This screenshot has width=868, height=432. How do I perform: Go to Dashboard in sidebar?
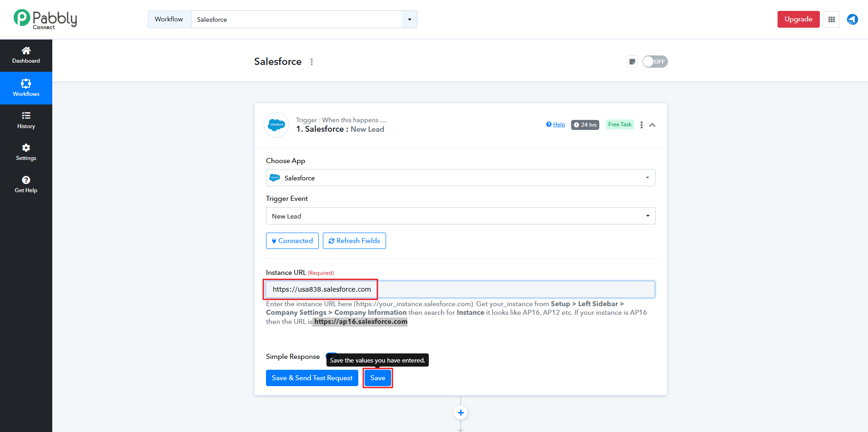pyautogui.click(x=26, y=55)
